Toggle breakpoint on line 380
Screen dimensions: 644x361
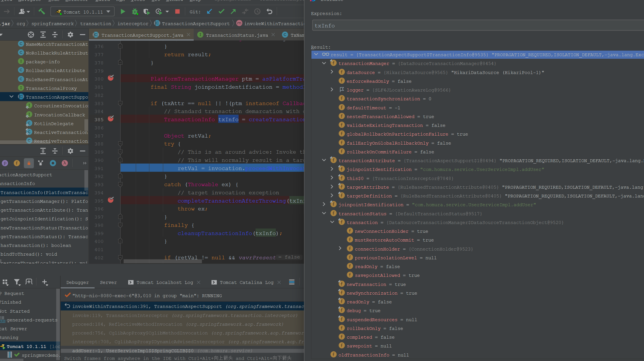[x=111, y=78]
